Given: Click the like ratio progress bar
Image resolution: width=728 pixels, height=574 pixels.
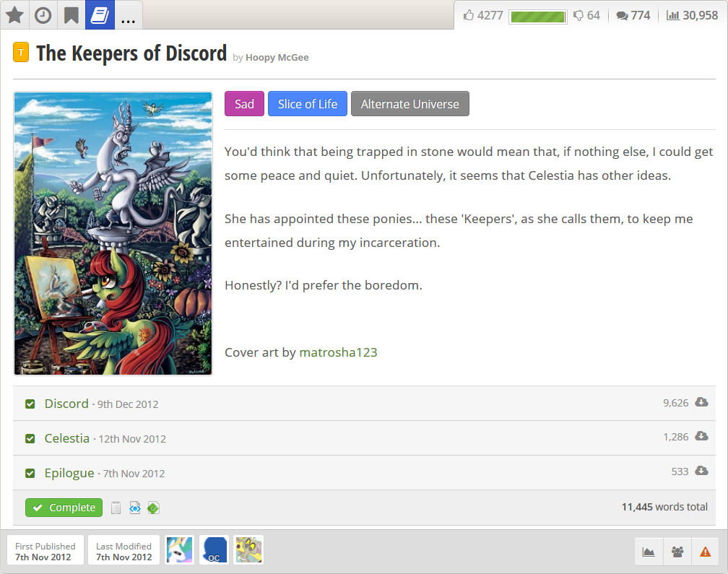Looking at the screenshot, I should 537,17.
